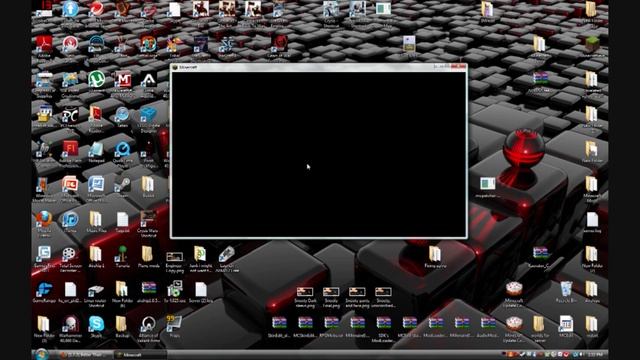This screenshot has height=360, width=640.
Task: Open the Adobe Flash Professional shortcut
Action: [x=70, y=149]
